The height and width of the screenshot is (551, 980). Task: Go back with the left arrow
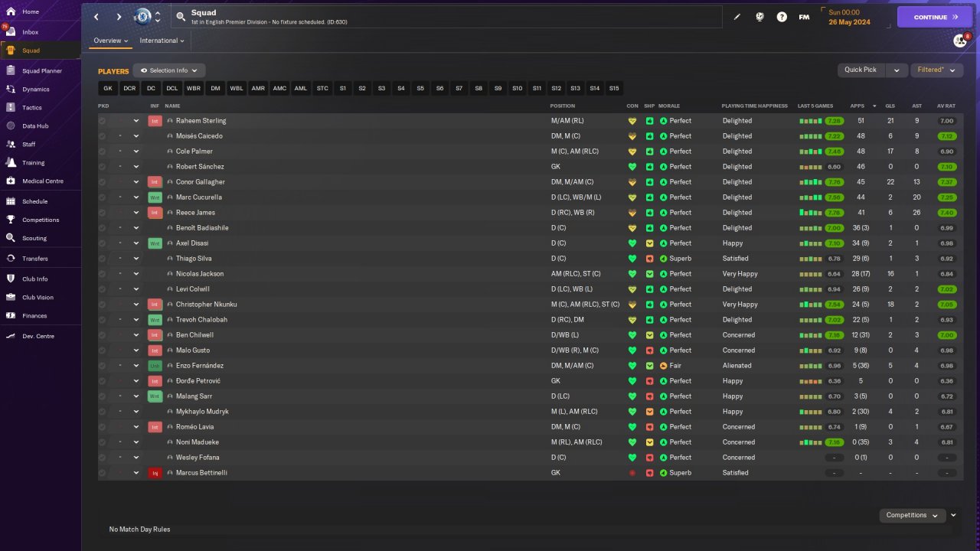point(96,17)
